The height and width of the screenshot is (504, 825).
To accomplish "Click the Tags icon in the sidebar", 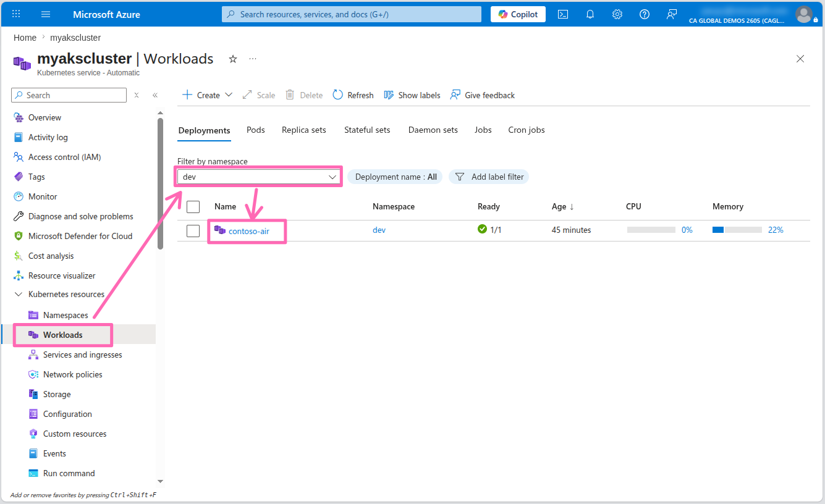I will [x=19, y=177].
